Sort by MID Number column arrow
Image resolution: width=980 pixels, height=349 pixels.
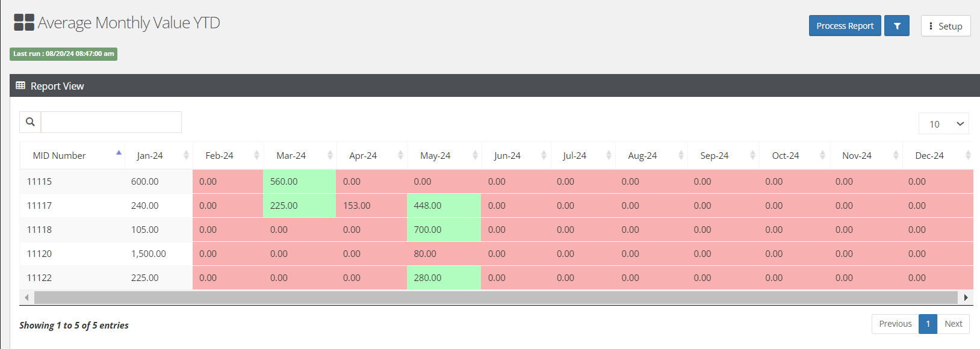click(119, 154)
